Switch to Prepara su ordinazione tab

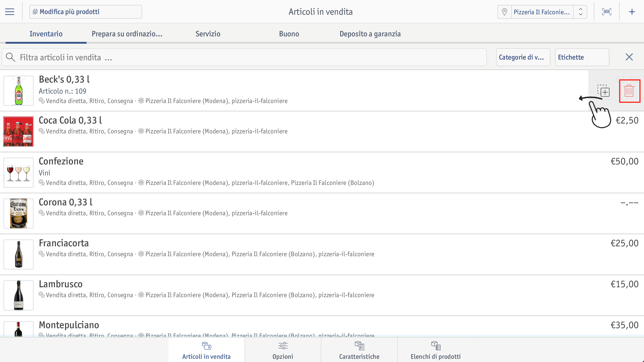click(127, 34)
